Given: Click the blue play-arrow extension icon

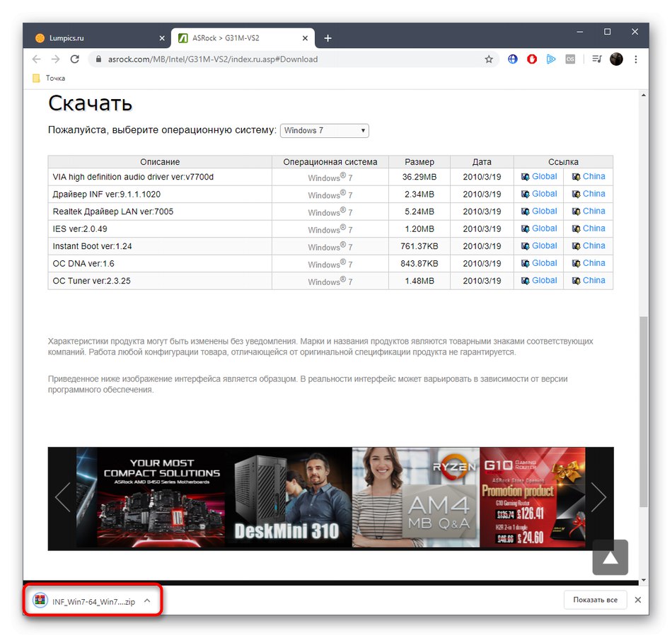Looking at the screenshot, I should pos(551,59).
